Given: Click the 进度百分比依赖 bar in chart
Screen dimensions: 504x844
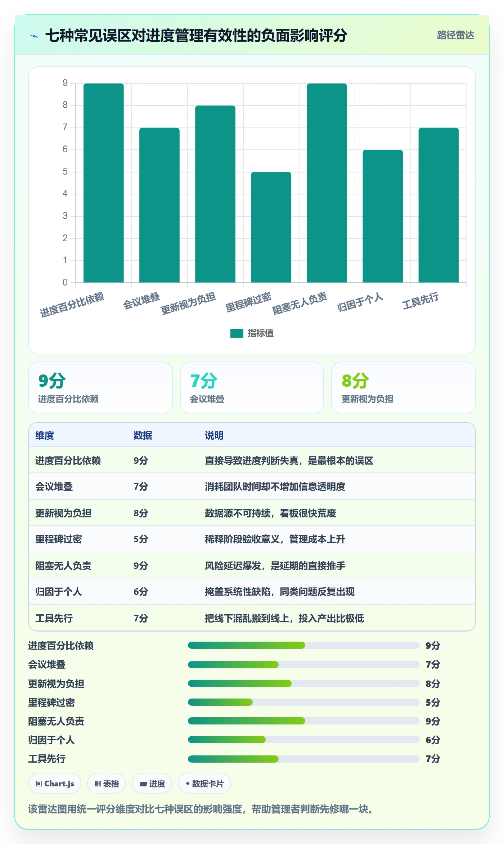Looking at the screenshot, I should [x=104, y=183].
